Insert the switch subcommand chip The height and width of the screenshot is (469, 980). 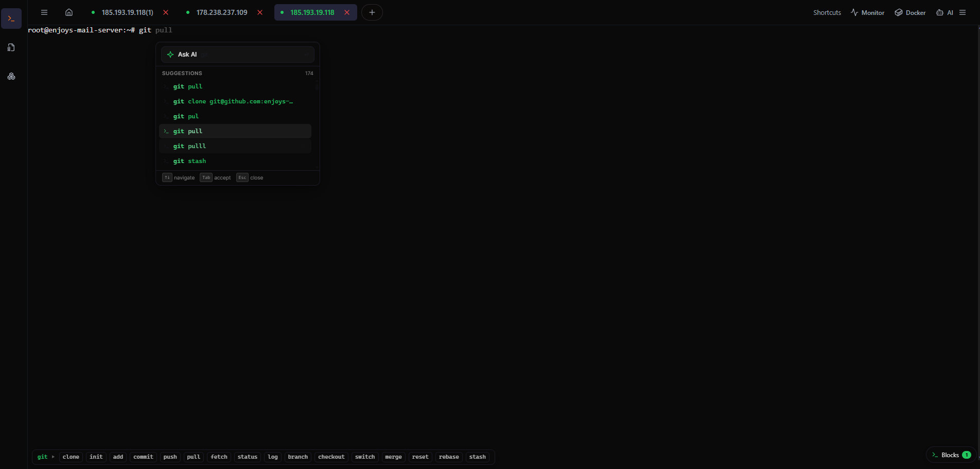[365, 457]
